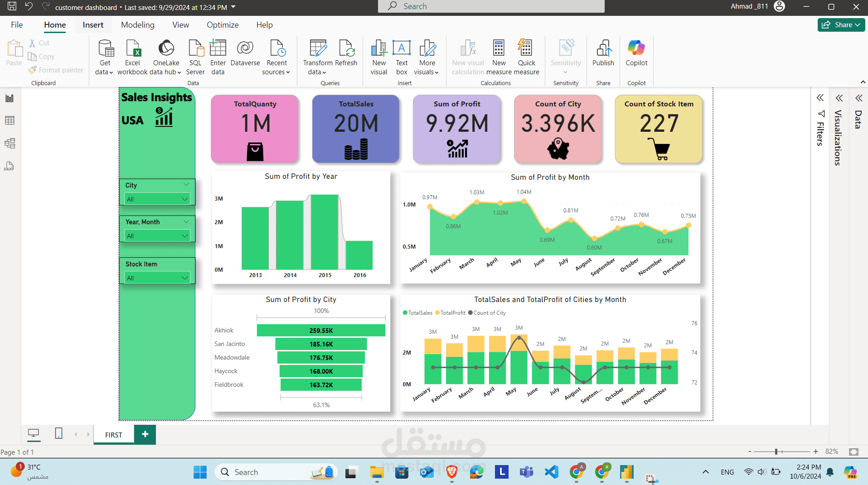The image size is (868, 485).
Task: Expand Year, Month header chevron
Action: pyautogui.click(x=186, y=221)
